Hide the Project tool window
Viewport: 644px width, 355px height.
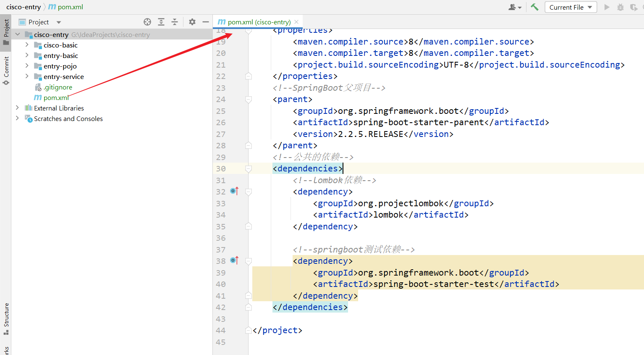205,21
